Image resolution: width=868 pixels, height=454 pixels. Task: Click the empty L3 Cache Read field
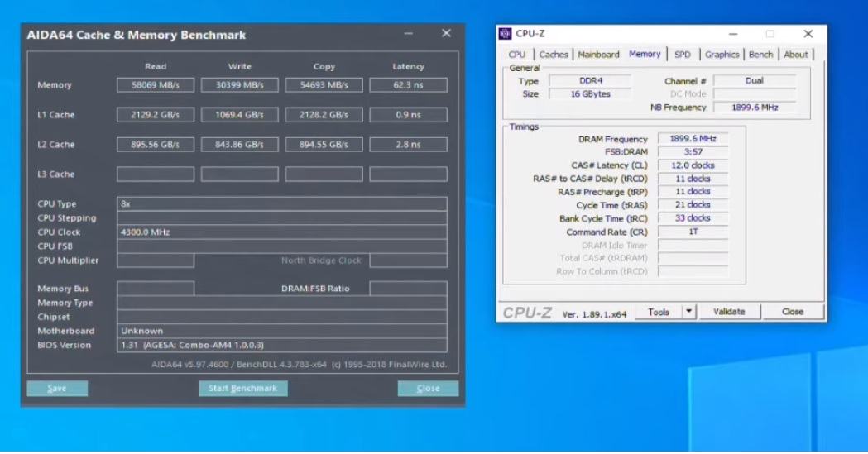(156, 174)
